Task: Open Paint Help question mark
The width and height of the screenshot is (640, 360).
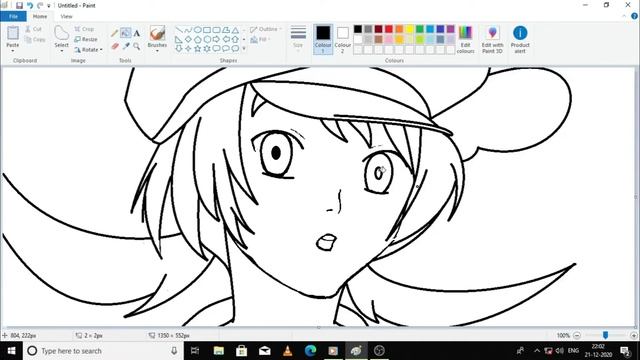Action: click(x=634, y=16)
